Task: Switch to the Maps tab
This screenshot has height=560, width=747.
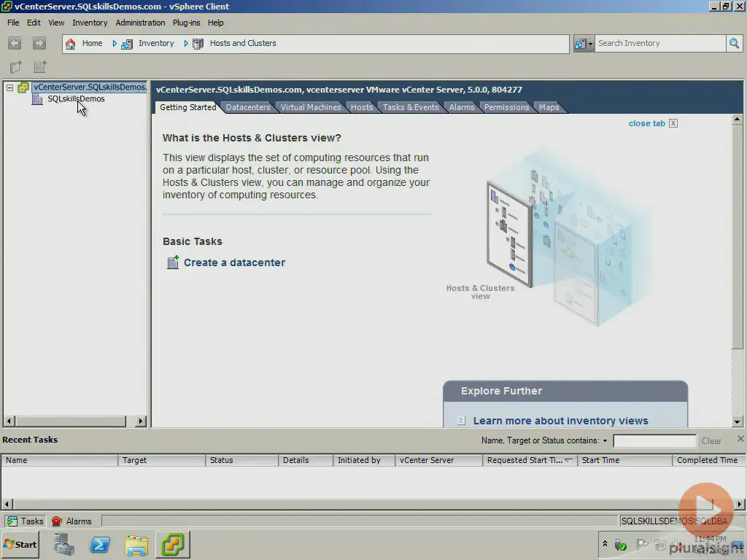Action: pos(549,107)
